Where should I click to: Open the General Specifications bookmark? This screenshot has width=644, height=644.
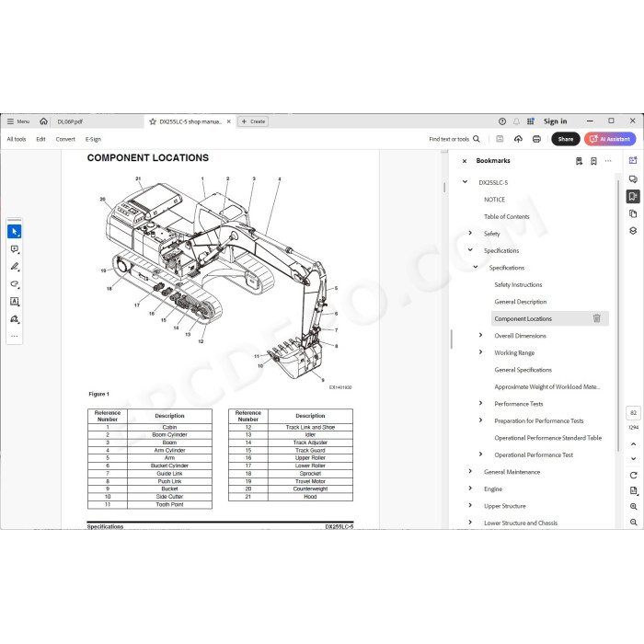coord(523,370)
